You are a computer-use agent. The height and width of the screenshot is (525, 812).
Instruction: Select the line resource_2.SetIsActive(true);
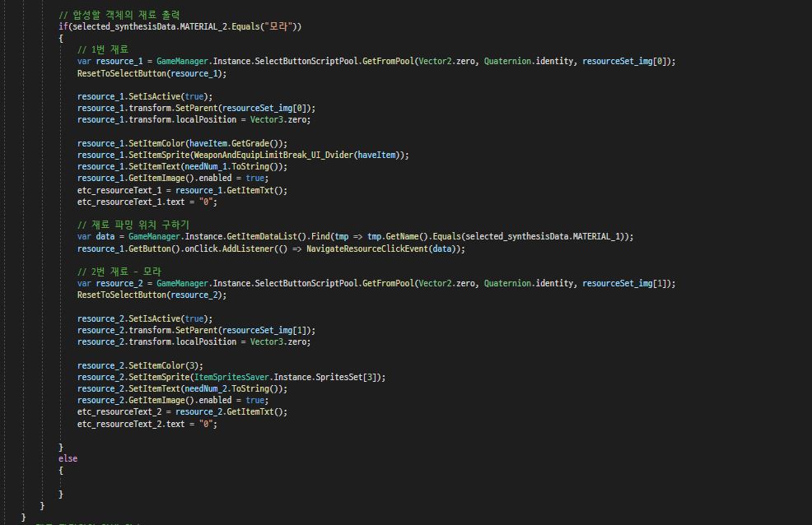144,318
